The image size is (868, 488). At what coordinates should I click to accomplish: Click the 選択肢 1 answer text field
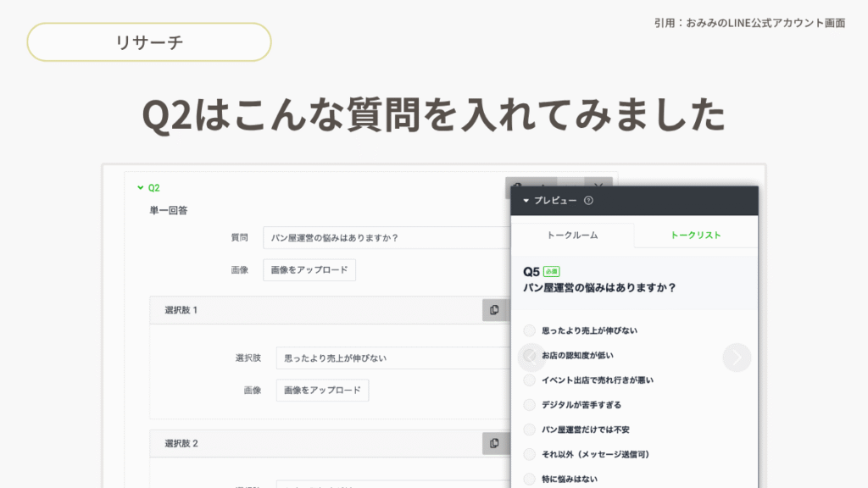[392, 358]
